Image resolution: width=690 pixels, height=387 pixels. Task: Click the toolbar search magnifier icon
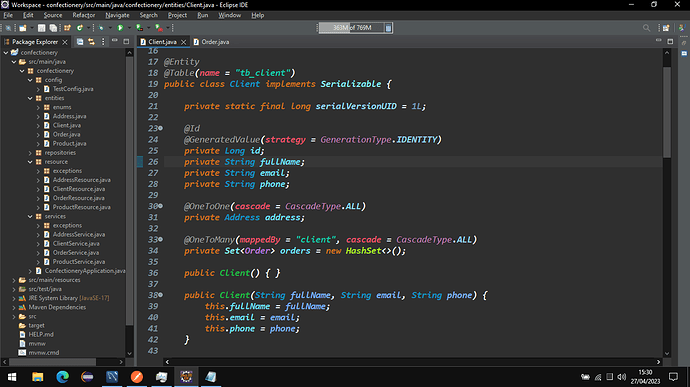click(646, 28)
